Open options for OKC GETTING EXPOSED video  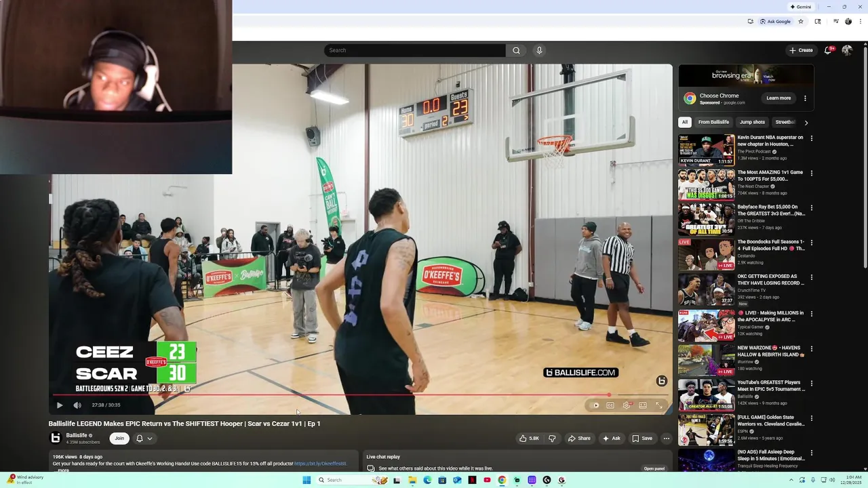(811, 277)
